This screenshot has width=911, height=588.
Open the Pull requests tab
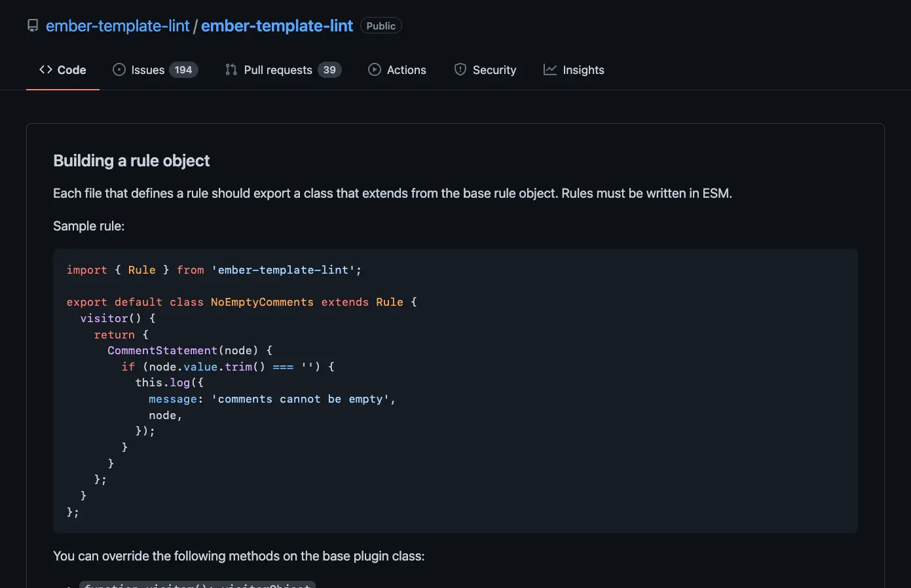click(x=283, y=69)
